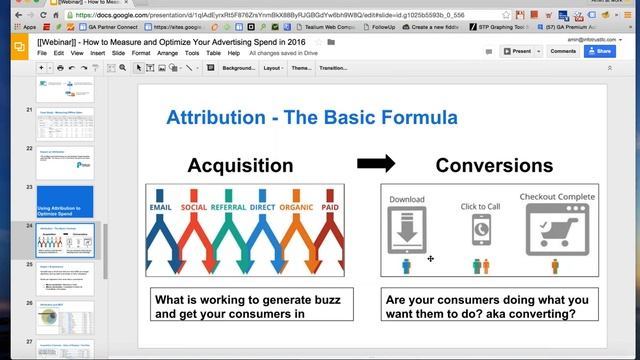Select slide 22 thumbnail

tap(65, 163)
